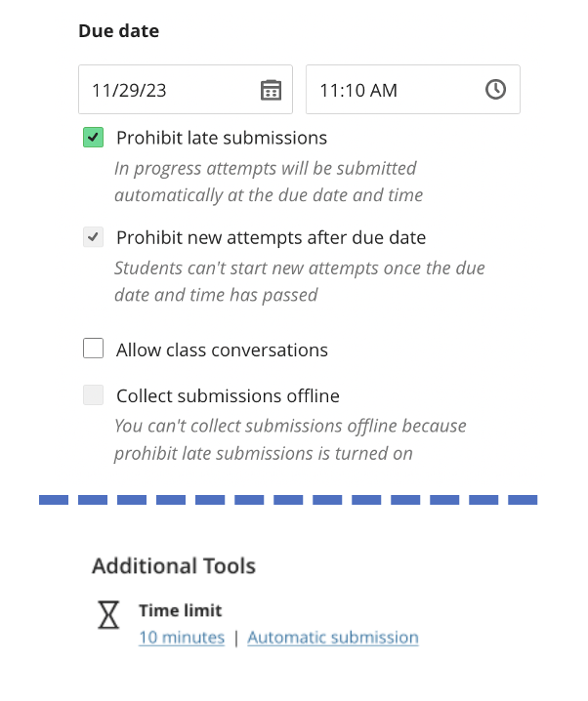Click the Allow class conversations label text
The height and width of the screenshot is (701, 588).
point(222,350)
